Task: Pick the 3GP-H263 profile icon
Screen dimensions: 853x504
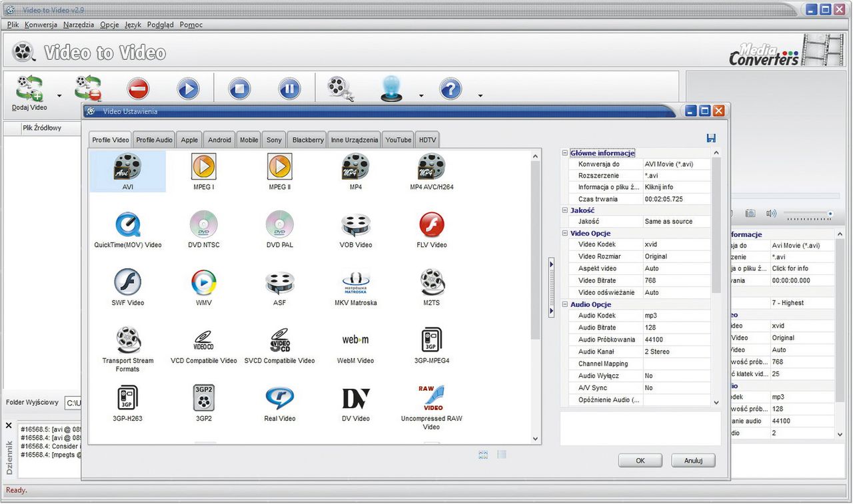Action: tap(128, 403)
